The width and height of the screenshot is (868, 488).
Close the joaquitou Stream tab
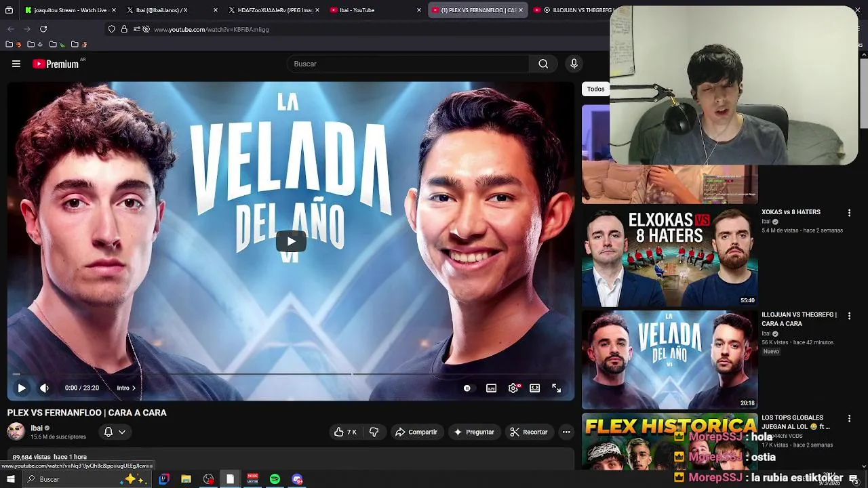pos(113,10)
